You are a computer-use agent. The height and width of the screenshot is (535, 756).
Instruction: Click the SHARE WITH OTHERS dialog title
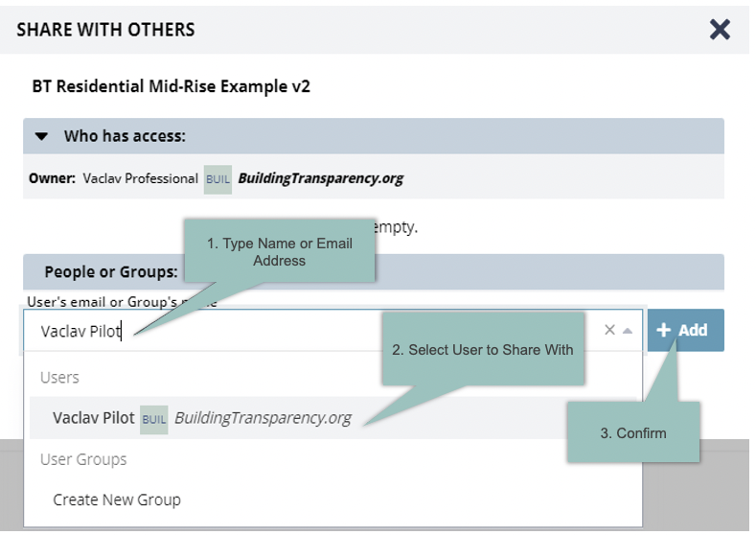pyautogui.click(x=105, y=30)
